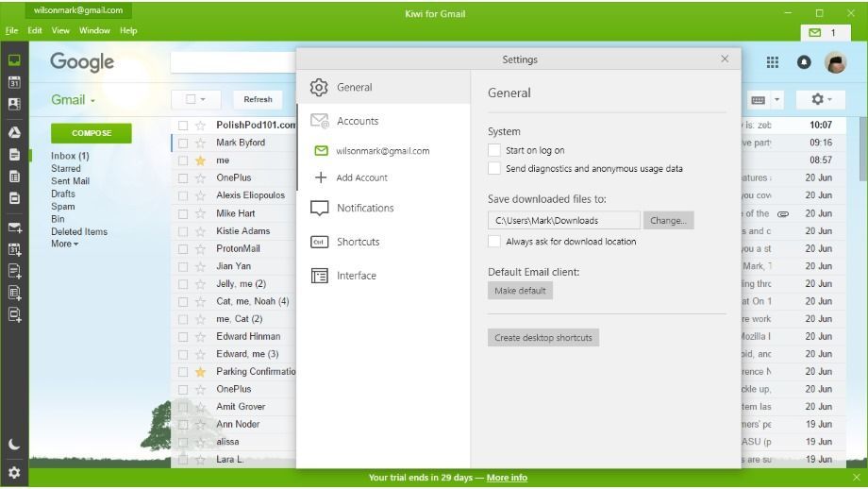Click the Refresh button
The width and height of the screenshot is (868, 489).
coord(258,99)
